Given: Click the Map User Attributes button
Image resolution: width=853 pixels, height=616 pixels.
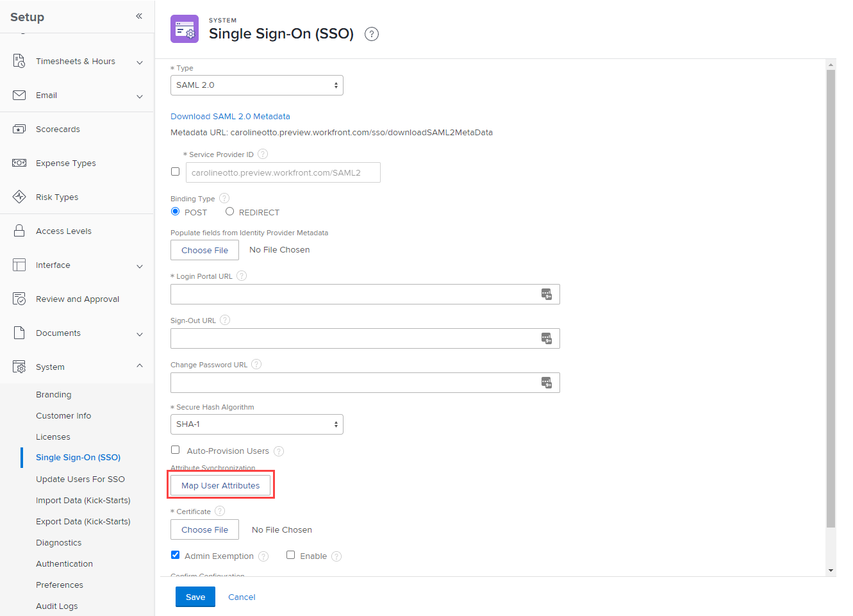Looking at the screenshot, I should pos(220,486).
